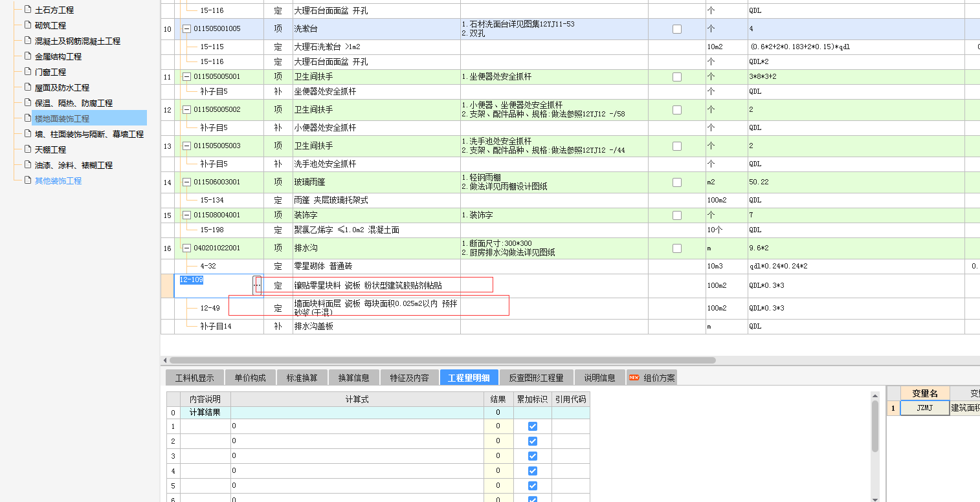This screenshot has width=980, height=502.
Task: Open 门窗工程 chapter
Action: point(50,72)
